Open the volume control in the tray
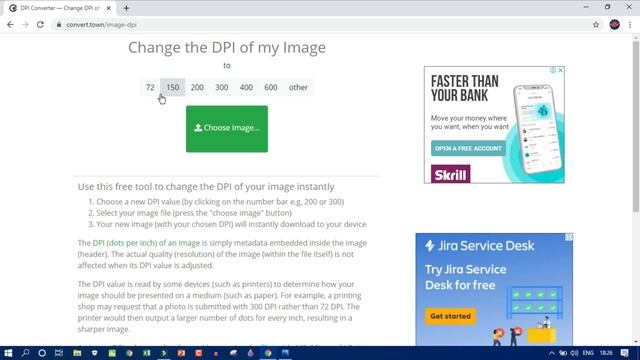This screenshot has width=640, height=360. click(x=574, y=353)
